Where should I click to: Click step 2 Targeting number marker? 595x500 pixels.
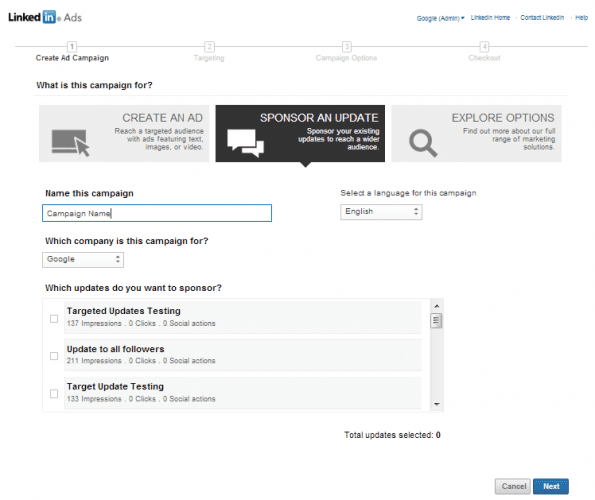click(x=209, y=47)
